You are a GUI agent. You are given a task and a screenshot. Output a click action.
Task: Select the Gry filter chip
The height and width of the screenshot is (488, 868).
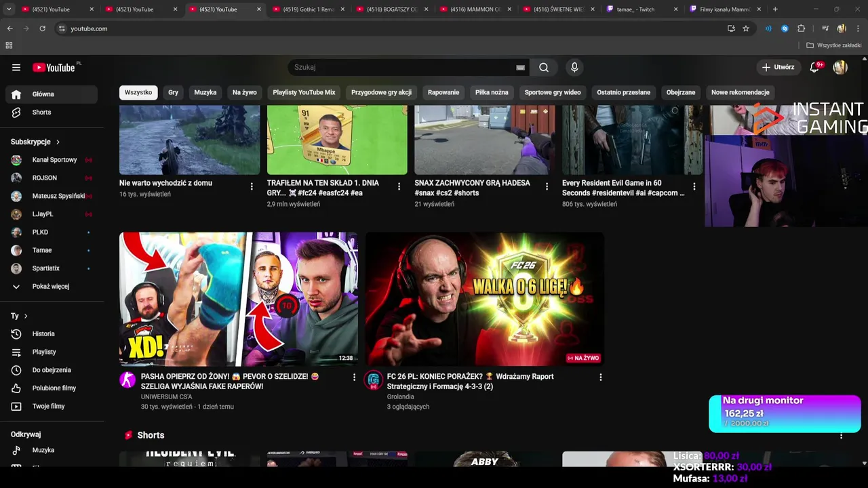[174, 92]
